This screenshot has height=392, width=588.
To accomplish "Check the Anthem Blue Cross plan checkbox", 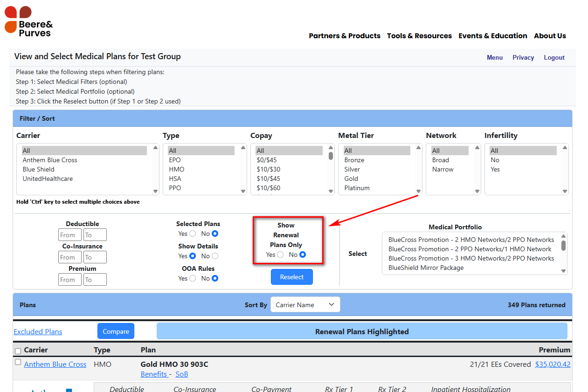I will [18, 362].
